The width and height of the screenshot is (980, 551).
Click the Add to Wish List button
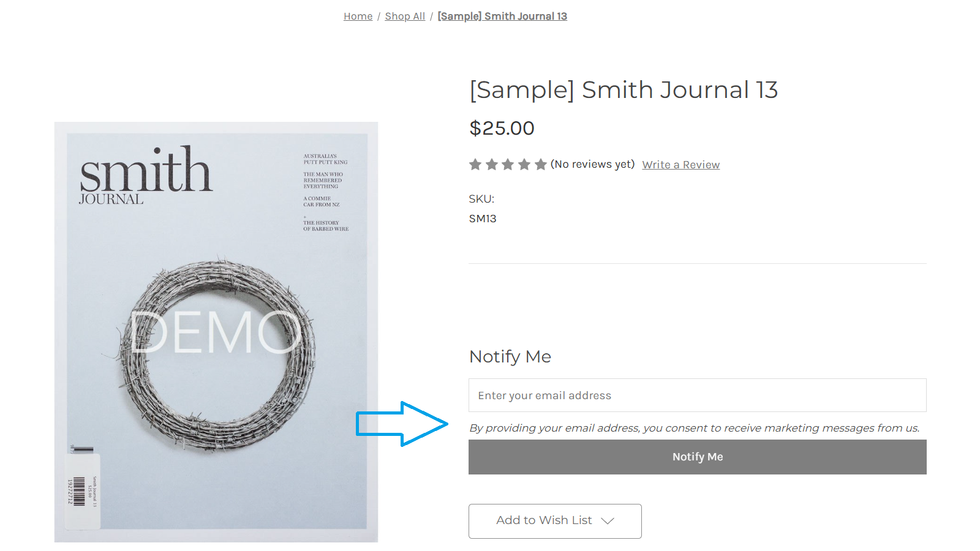544,521
